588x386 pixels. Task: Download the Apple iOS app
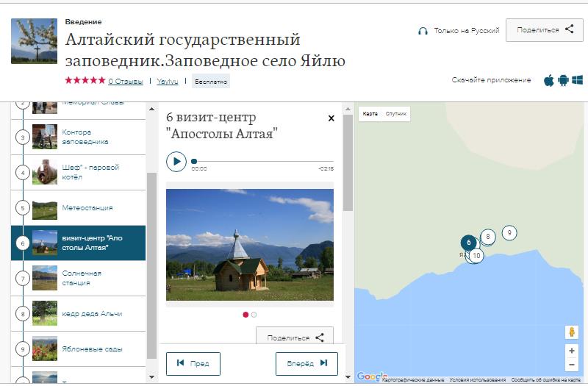click(549, 80)
